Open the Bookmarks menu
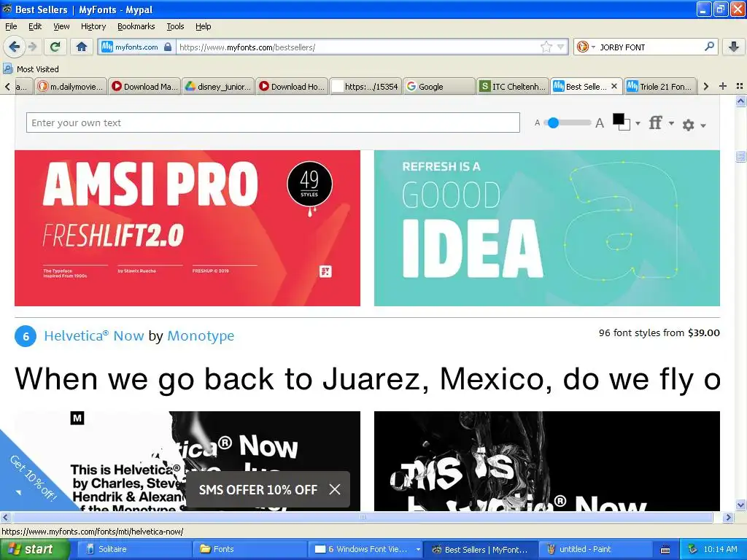 tap(136, 26)
